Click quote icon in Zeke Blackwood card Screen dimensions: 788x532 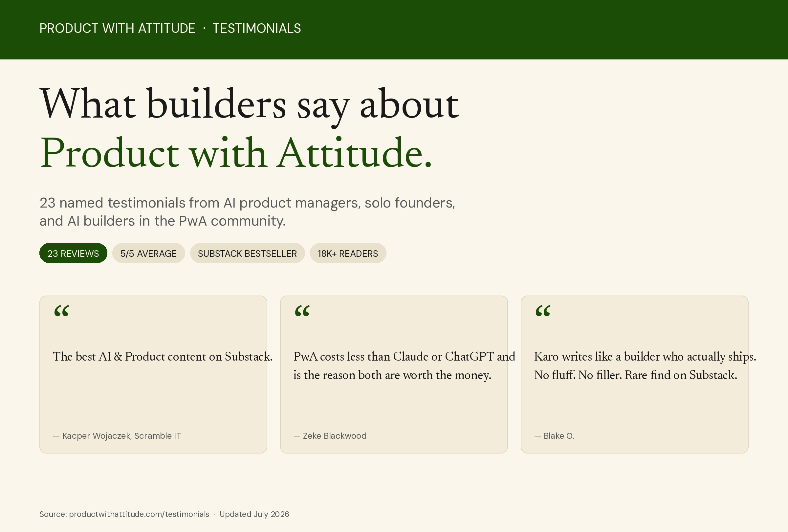pyautogui.click(x=302, y=311)
